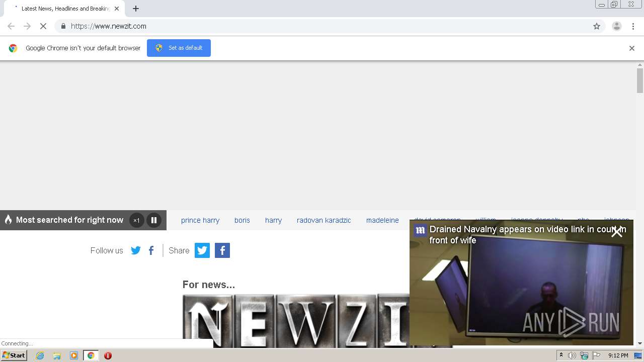Viewport: 644px width, 362px height.
Task: Open the Windows Start menu
Action: (x=14, y=355)
